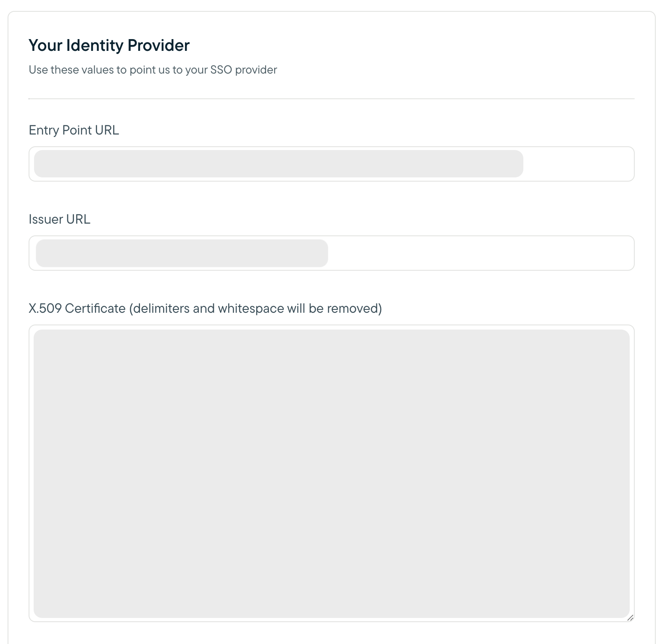The height and width of the screenshot is (644, 665).
Task: Focus the Issuer URL text box
Action: (331, 253)
